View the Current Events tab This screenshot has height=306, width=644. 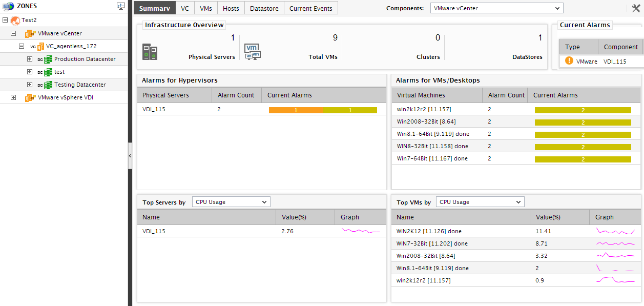coord(311,8)
